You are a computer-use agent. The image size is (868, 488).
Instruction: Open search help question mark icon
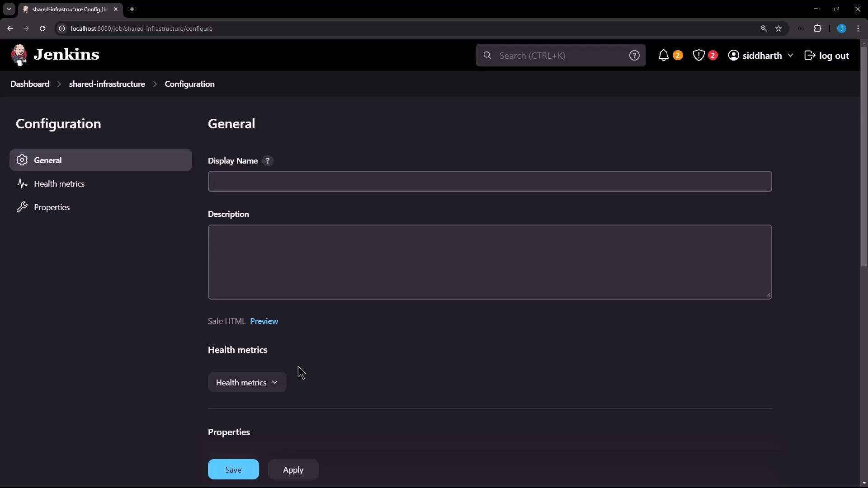(x=634, y=55)
